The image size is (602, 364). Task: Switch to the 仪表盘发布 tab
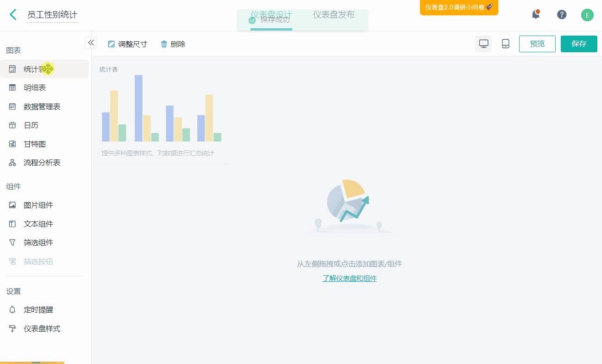(333, 15)
